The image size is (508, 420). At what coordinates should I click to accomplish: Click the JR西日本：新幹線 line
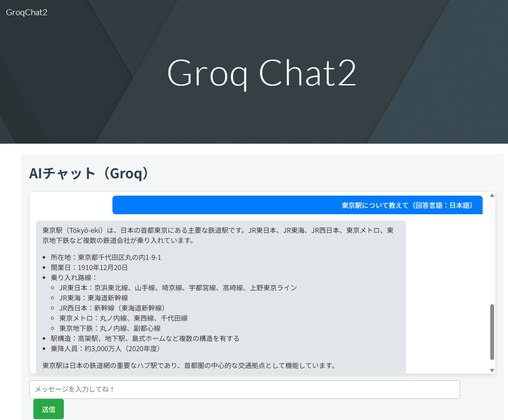(114, 308)
